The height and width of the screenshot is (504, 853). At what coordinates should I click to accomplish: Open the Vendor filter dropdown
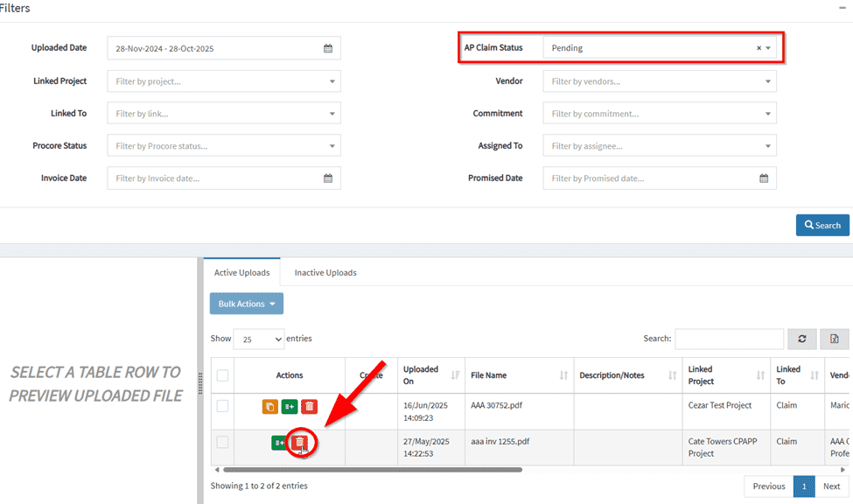click(767, 81)
